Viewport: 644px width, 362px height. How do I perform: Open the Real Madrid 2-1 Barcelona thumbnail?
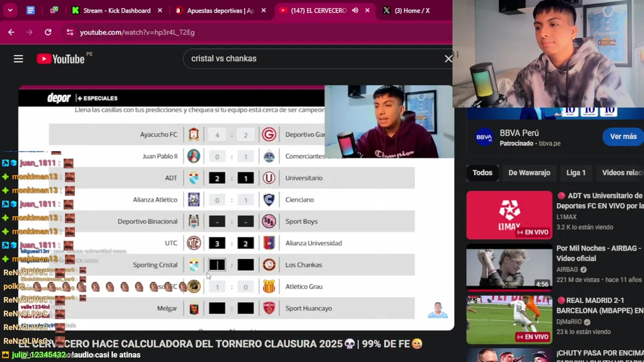pyautogui.click(x=509, y=320)
